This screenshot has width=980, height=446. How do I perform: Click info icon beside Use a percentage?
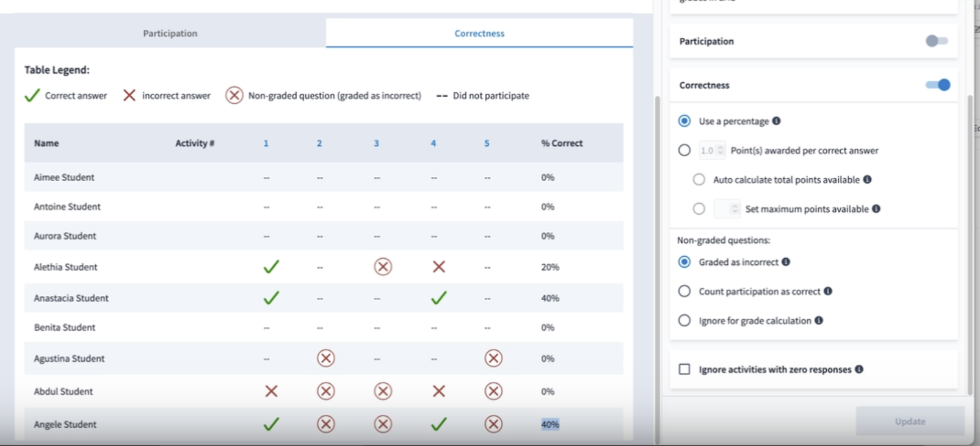point(776,121)
